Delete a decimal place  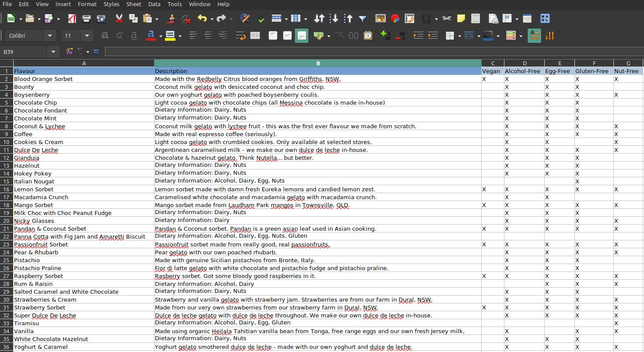click(400, 35)
